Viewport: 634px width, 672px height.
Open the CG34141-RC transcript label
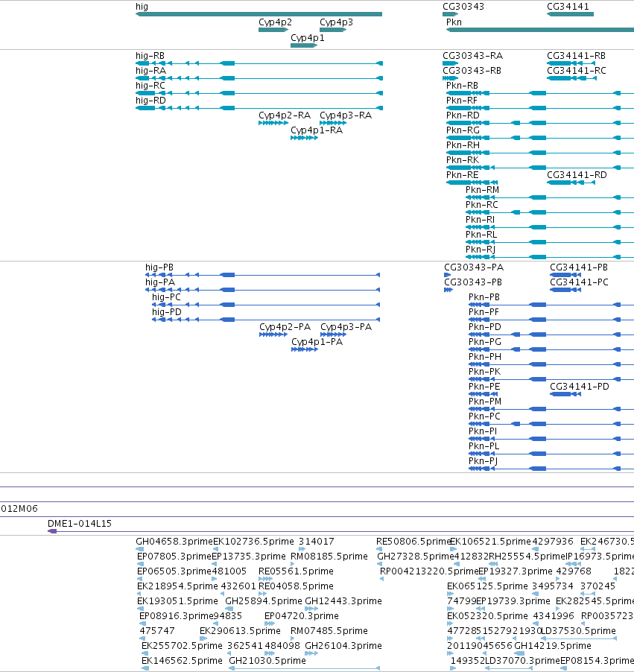[x=577, y=71]
